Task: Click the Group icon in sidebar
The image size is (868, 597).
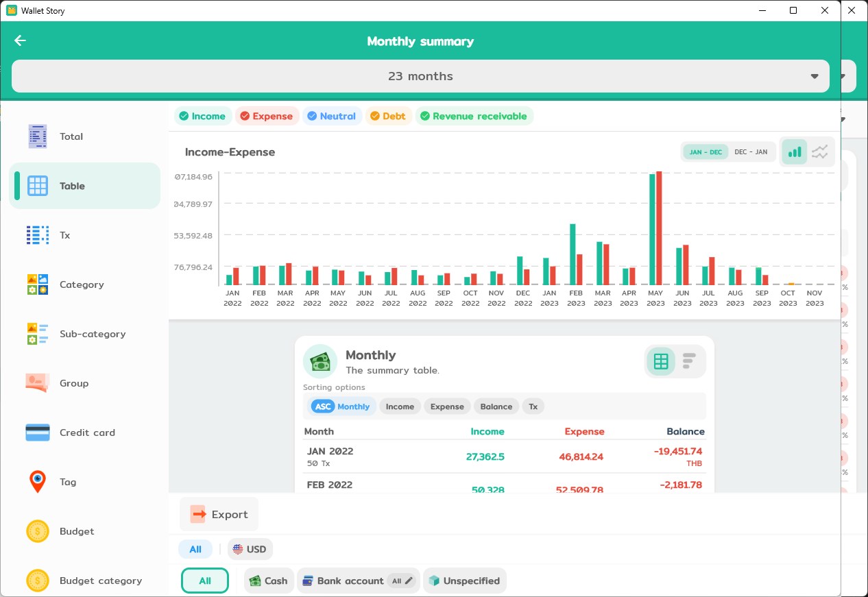Action: (x=38, y=383)
